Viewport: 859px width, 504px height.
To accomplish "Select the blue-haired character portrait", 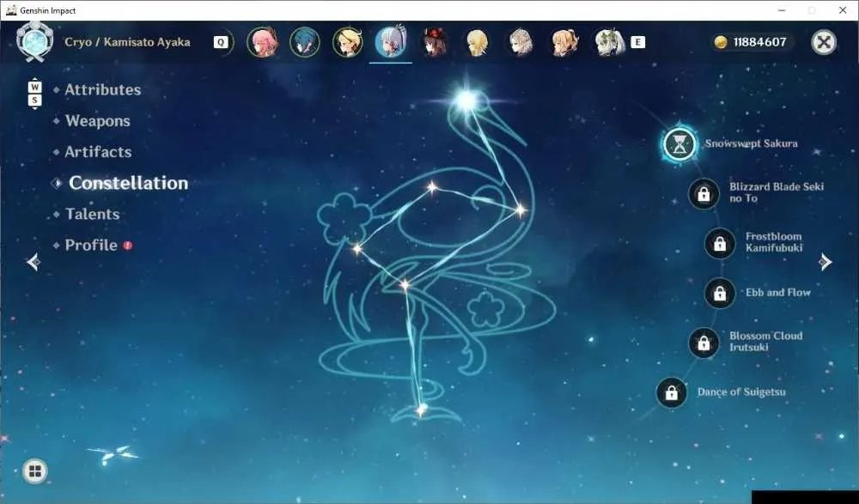I will pos(305,42).
